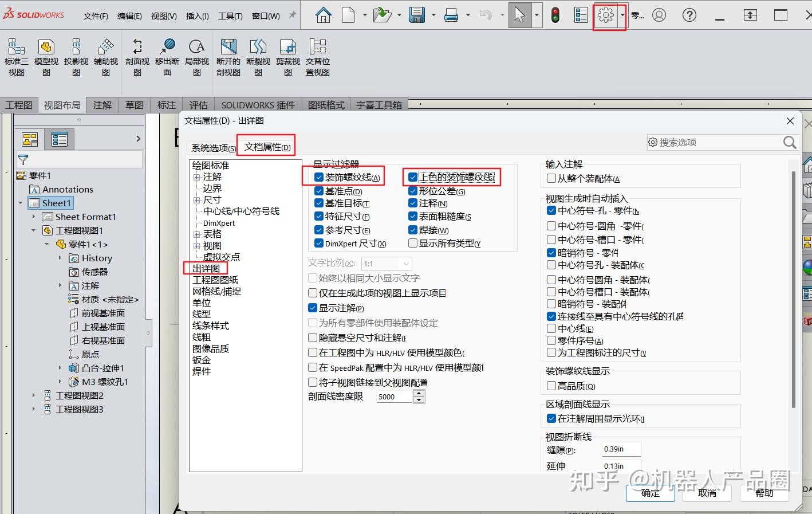Open the 文字比例 dropdown showing 1:1

(x=407, y=264)
